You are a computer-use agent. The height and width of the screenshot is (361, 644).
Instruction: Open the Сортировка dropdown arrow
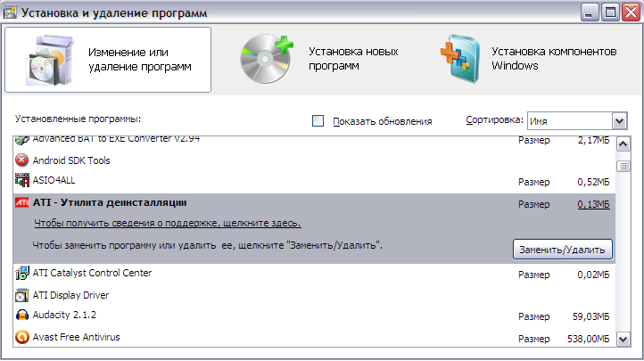tap(619, 121)
